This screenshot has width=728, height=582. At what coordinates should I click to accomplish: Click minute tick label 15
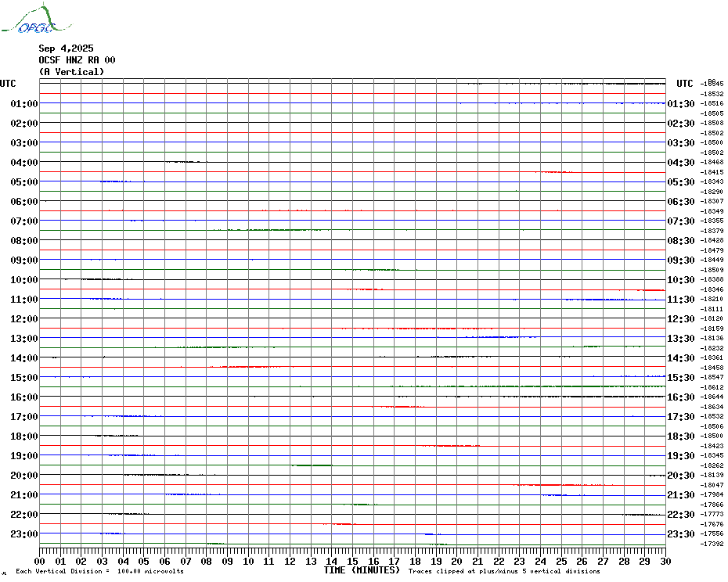[353, 561]
